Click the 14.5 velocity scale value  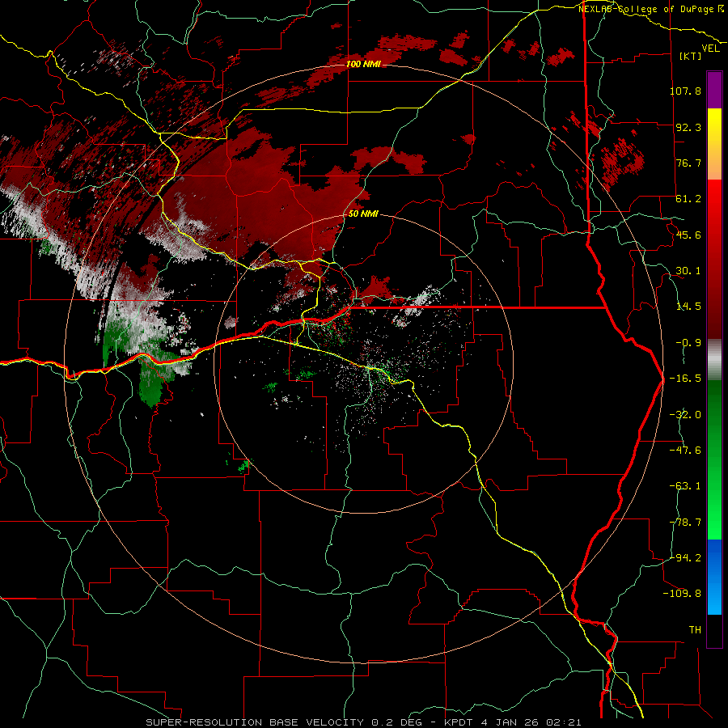click(x=688, y=307)
